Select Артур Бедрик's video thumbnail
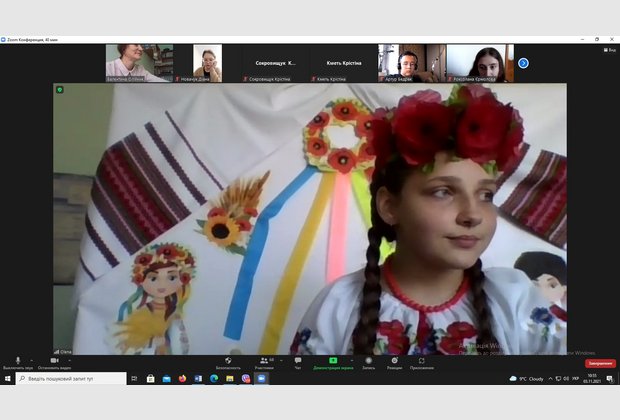620x420 pixels. point(411,63)
